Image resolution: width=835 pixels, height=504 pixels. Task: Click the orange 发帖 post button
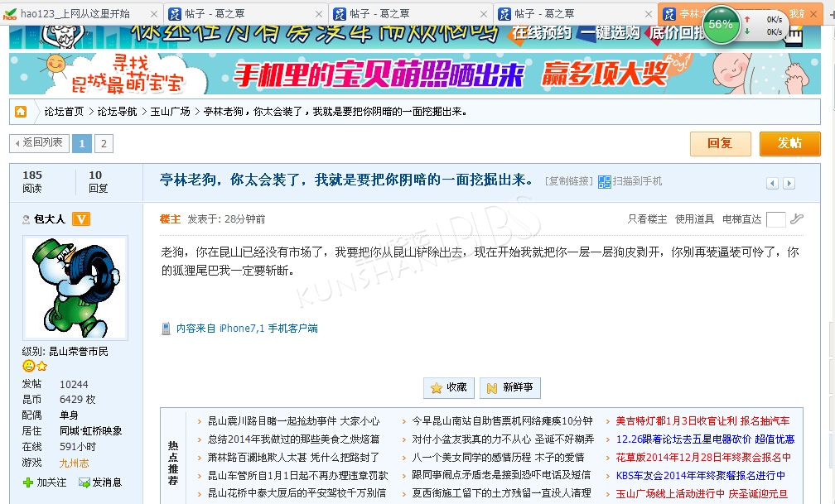tap(789, 144)
